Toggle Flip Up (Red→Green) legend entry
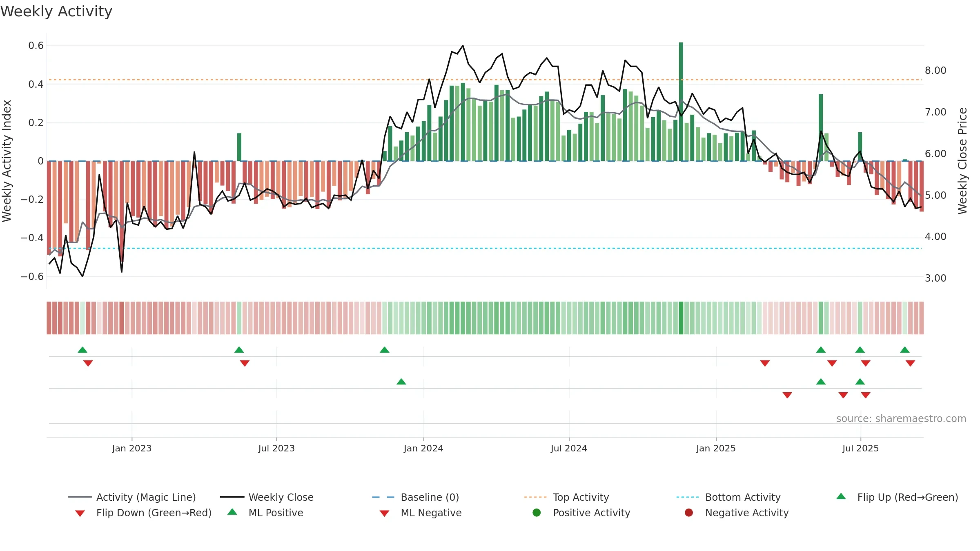980x551 pixels. (x=897, y=497)
